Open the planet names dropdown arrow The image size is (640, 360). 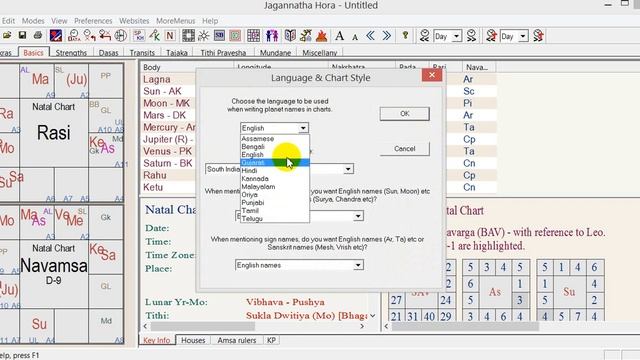click(x=358, y=216)
